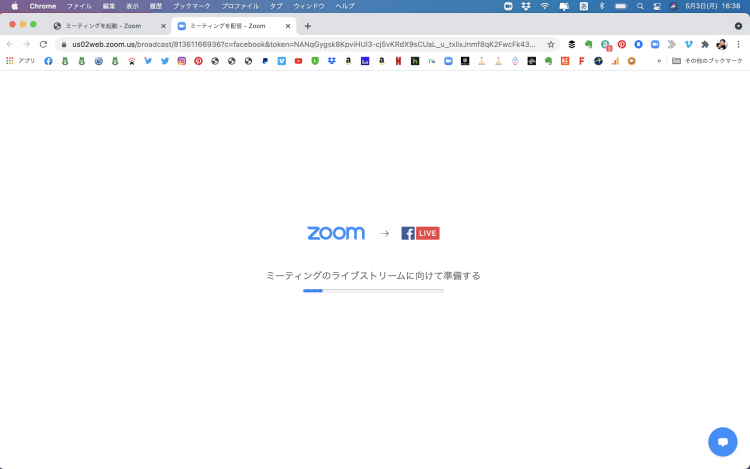Click the date and time 5月3日(月) 16:38
Screen dimensions: 750x469
(713, 6)
